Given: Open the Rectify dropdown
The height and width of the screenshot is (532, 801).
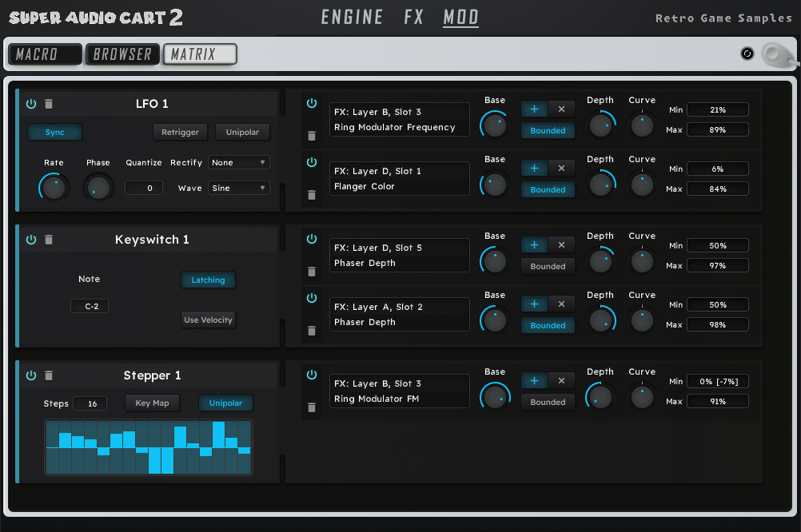Looking at the screenshot, I should point(239,162).
